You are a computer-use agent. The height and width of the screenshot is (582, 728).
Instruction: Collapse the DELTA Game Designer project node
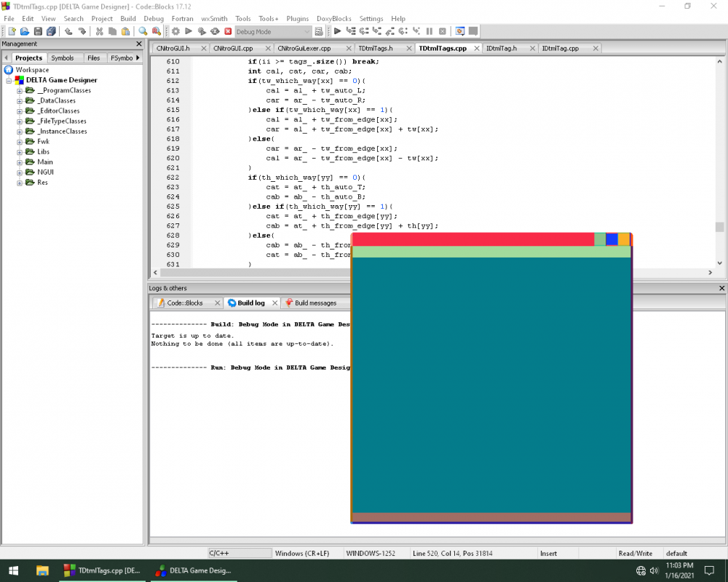click(9, 81)
